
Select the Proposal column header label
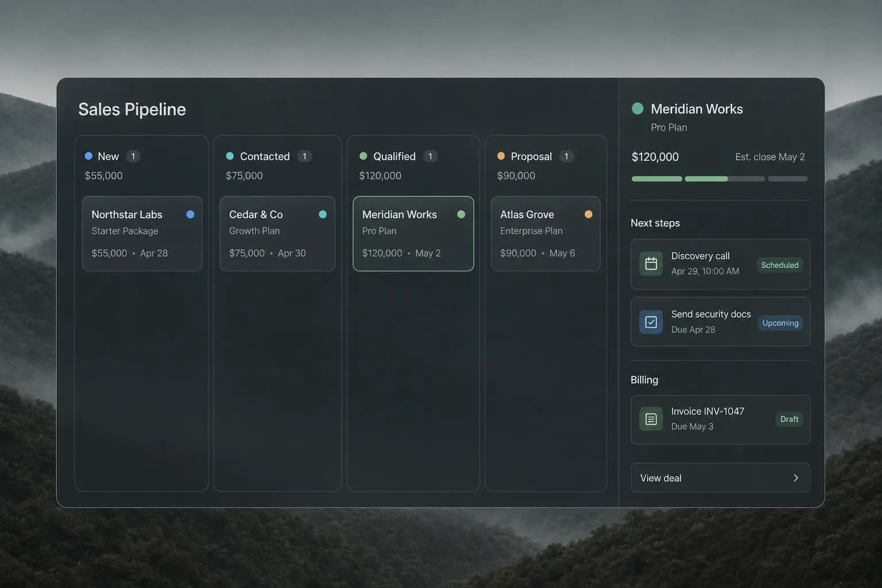(531, 156)
